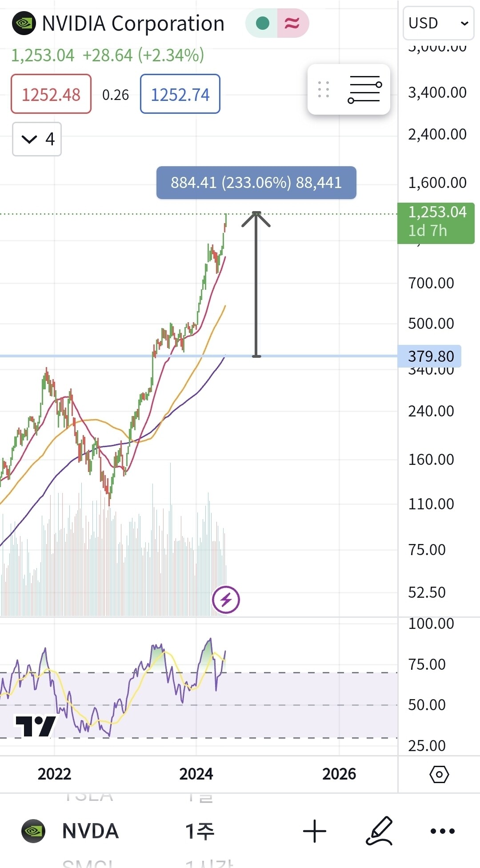Click the 379.80 horizontal line price label
This screenshot has width=480, height=868.
pos(430,356)
